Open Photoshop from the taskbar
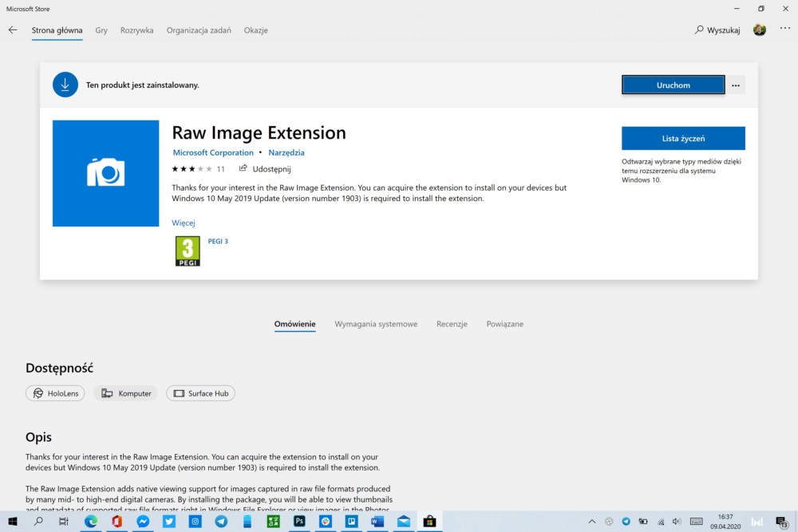The image size is (798, 532). pos(299,522)
